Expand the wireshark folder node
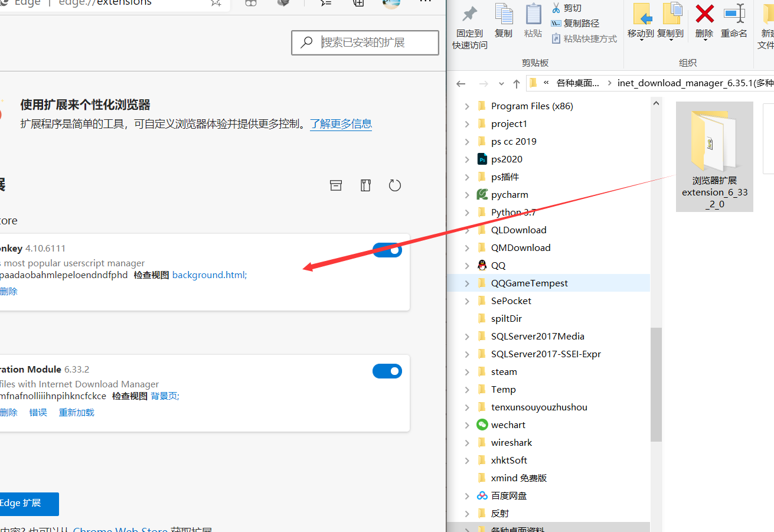Viewport: 774px width, 532px height. 467,443
